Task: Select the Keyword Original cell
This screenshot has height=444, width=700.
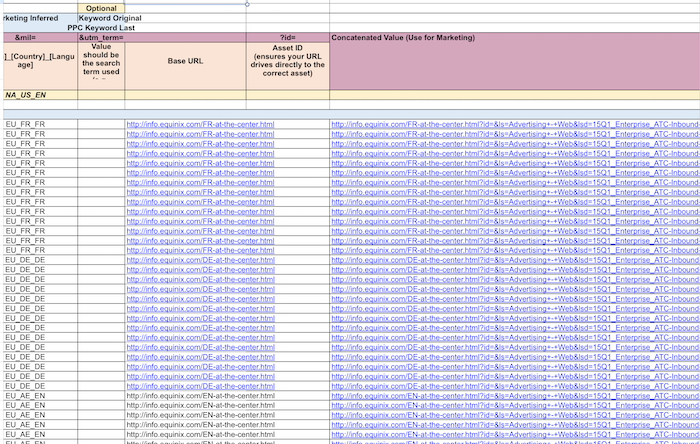Action: (x=110, y=18)
